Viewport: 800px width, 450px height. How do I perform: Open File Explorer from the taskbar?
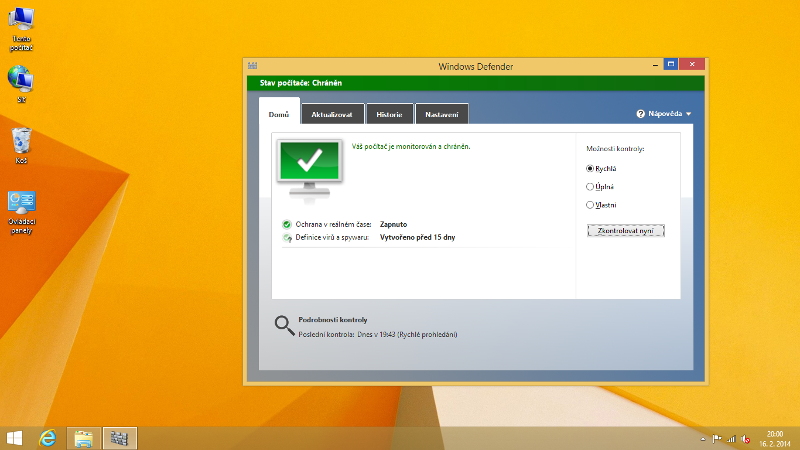tap(84, 438)
